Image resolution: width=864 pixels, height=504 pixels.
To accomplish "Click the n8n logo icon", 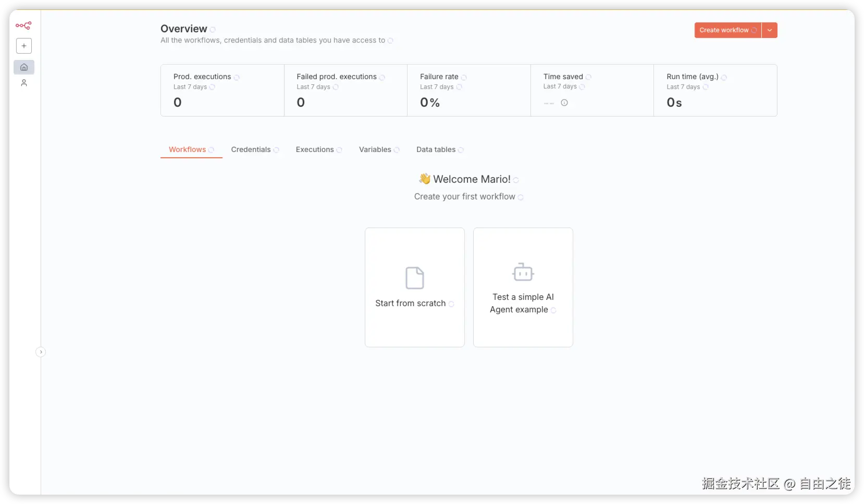I will 23,26.
